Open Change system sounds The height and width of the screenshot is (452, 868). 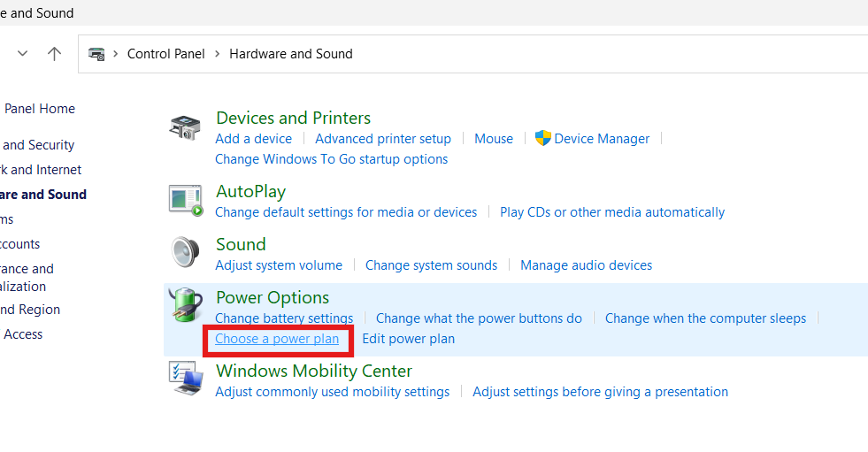[x=431, y=265]
